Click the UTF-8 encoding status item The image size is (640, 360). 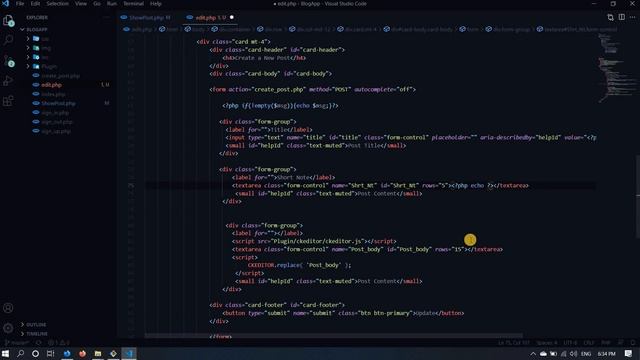pyautogui.click(x=570, y=343)
